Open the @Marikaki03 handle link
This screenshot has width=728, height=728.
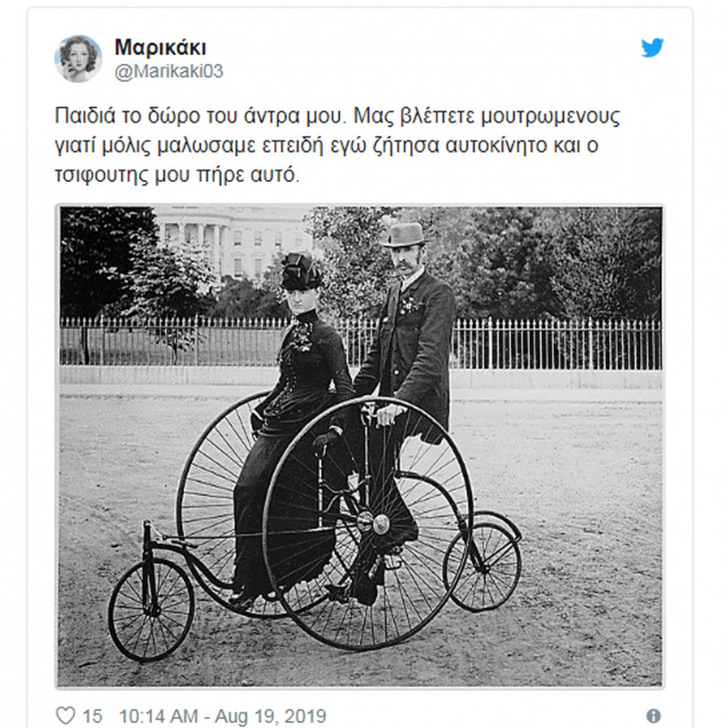169,72
